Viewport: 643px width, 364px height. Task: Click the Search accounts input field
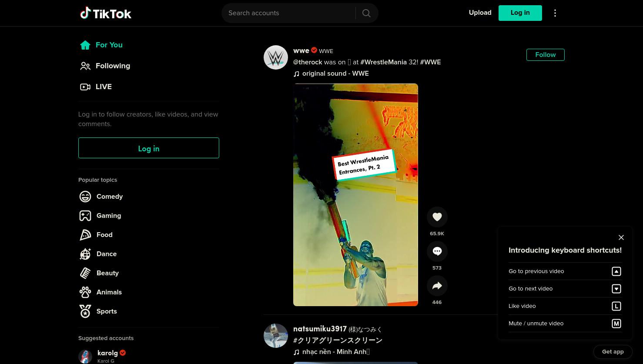coord(289,13)
